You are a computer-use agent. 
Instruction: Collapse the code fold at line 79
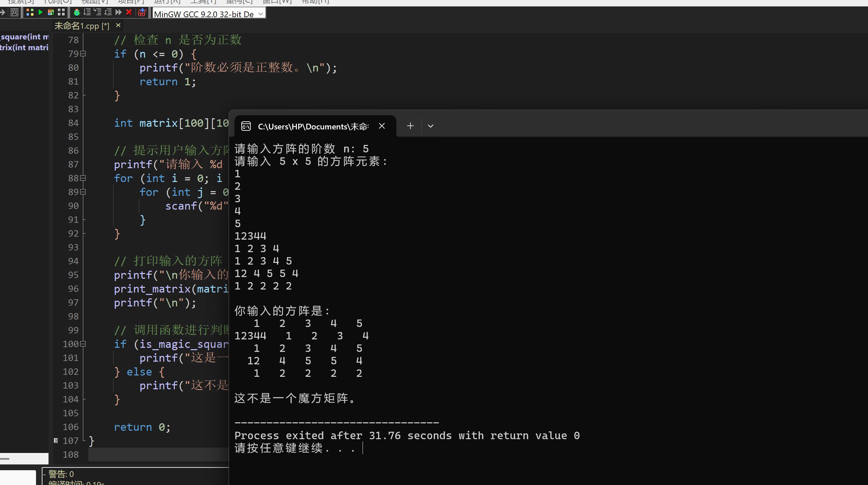click(83, 54)
